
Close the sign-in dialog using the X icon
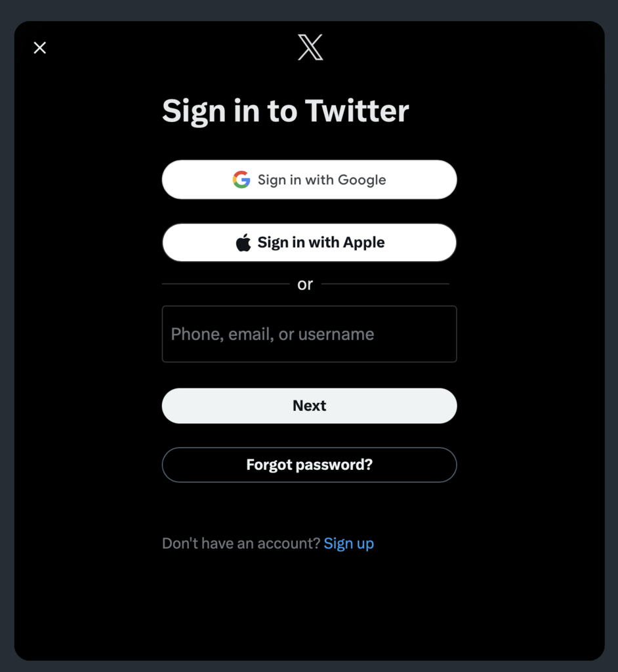coord(40,47)
